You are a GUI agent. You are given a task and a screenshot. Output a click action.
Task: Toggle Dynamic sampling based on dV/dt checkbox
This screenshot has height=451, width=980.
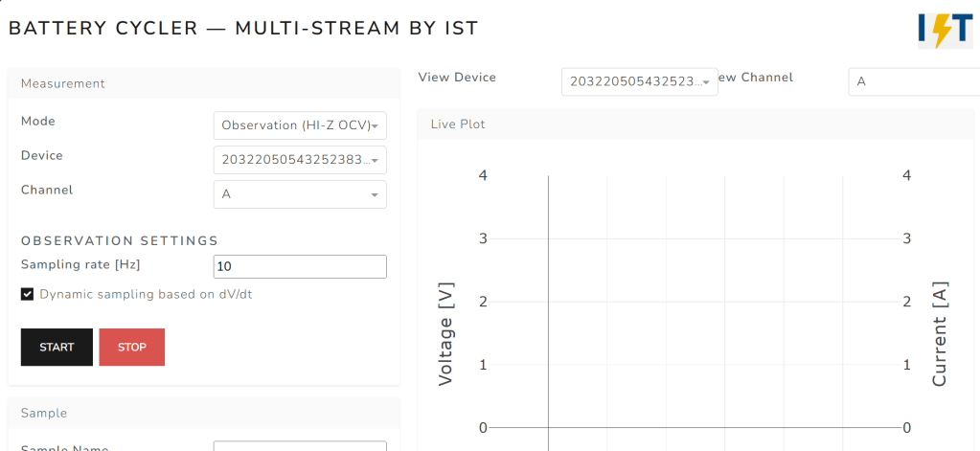tap(28, 295)
